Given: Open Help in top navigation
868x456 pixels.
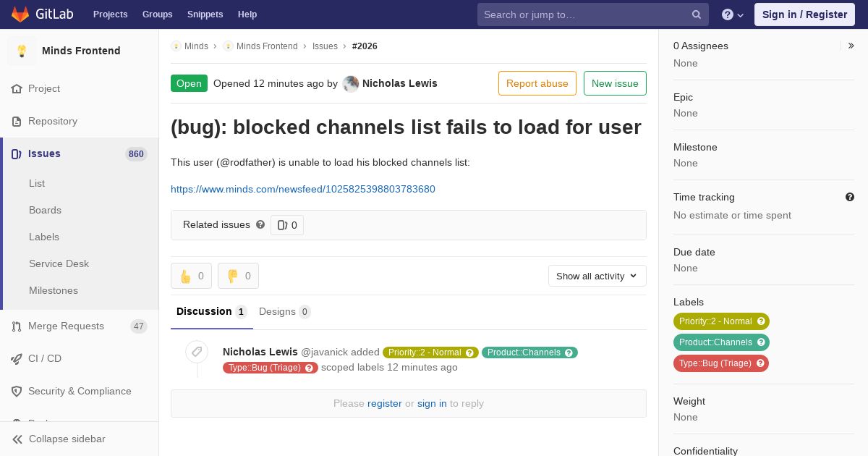Looking at the screenshot, I should coord(247,14).
